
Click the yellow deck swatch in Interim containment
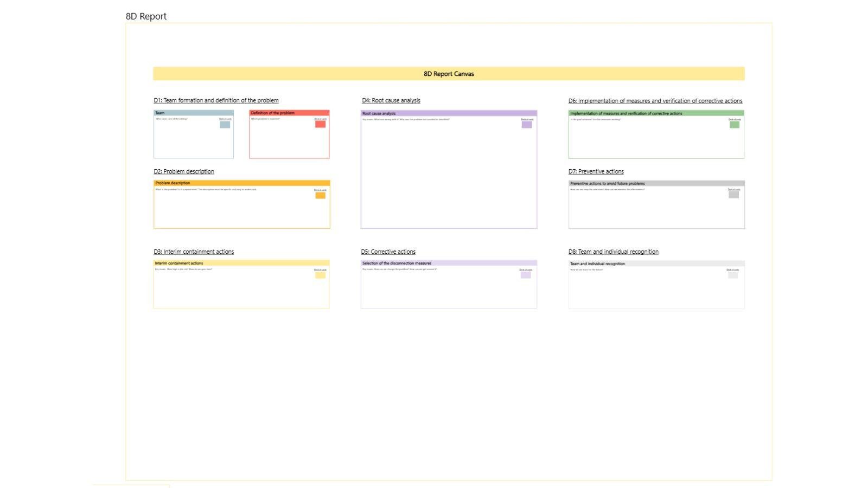[320, 275]
